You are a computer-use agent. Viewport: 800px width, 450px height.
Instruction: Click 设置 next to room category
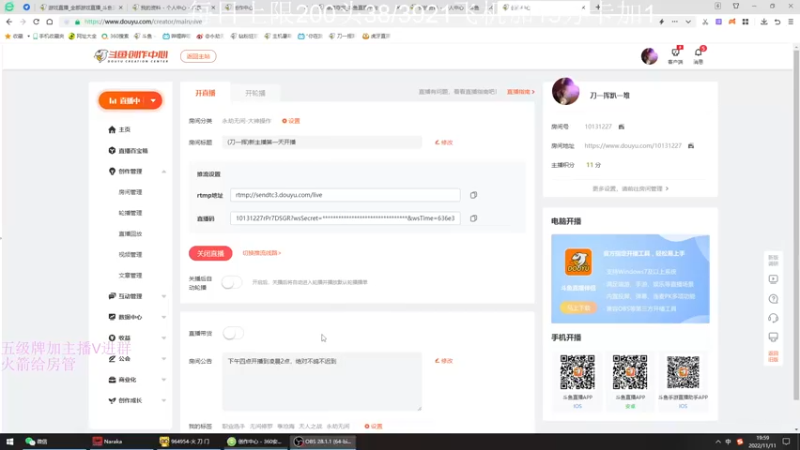pos(291,121)
